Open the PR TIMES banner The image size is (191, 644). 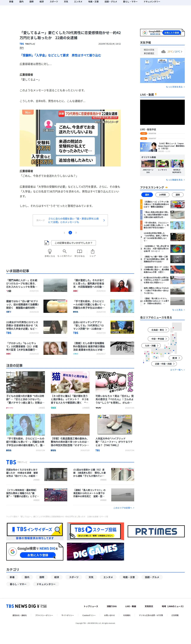point(156,531)
